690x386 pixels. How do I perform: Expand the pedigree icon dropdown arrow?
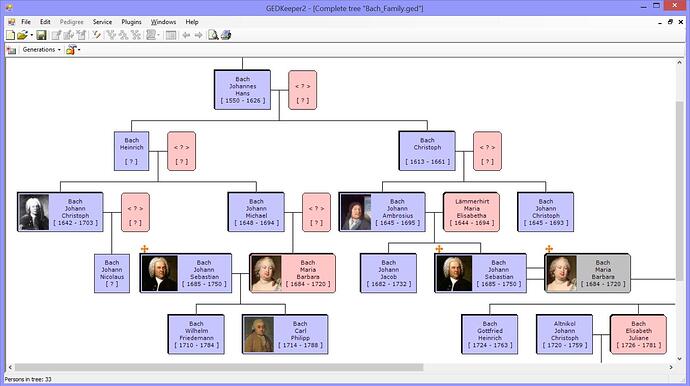(x=158, y=35)
